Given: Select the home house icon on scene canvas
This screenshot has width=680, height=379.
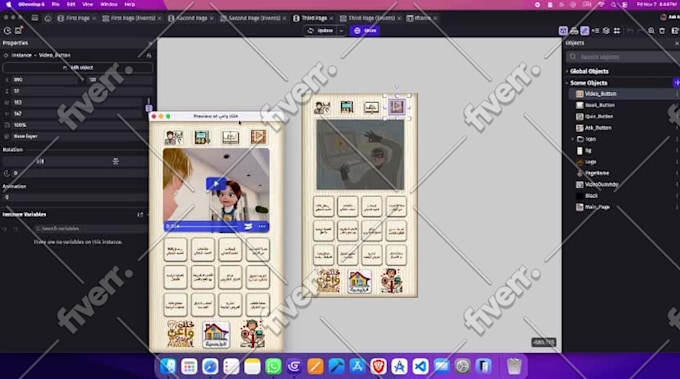Looking at the screenshot, I should click(359, 281).
